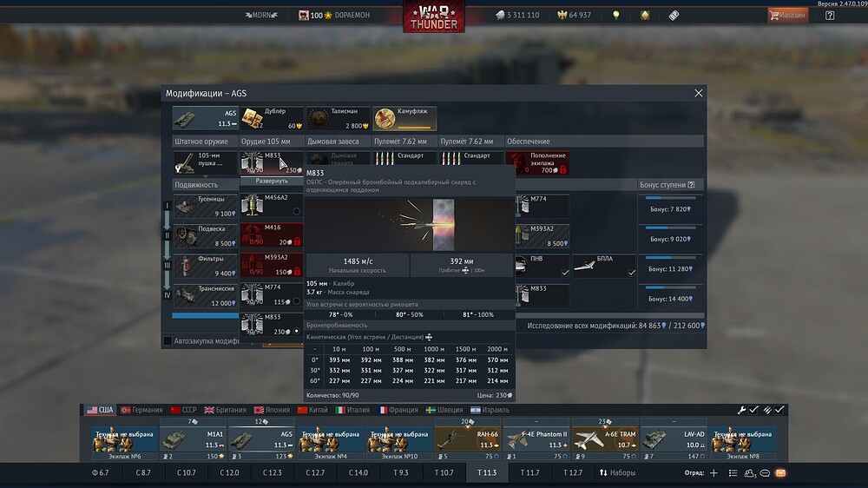Viewport: 868px width, 488px height.
Task: Open the friends icon in bottom bar
Action: pos(750,472)
